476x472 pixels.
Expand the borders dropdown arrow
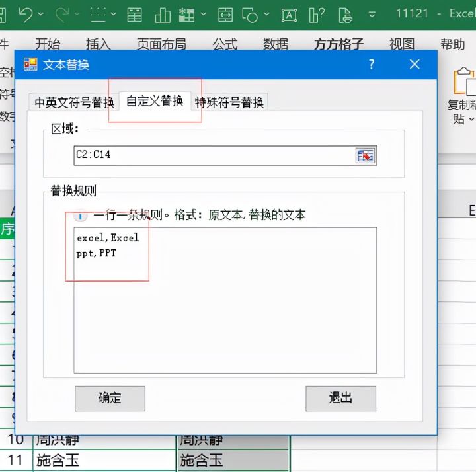tap(113, 14)
